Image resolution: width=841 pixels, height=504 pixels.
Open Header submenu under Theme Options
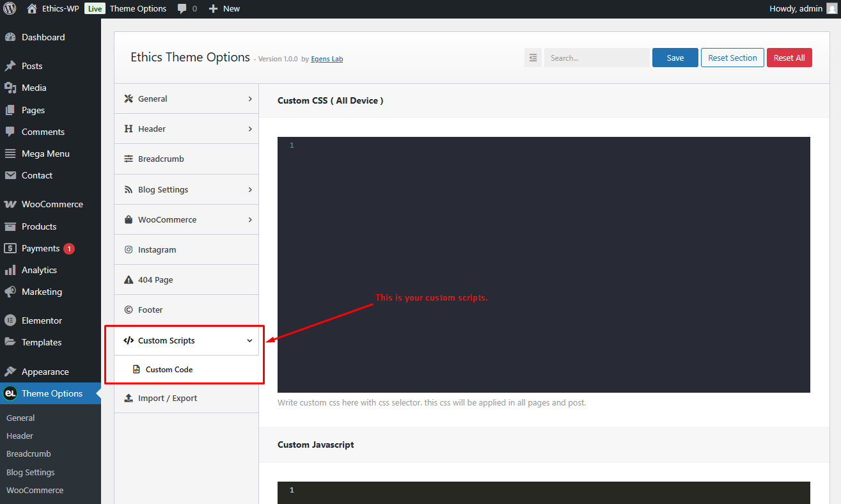point(20,436)
